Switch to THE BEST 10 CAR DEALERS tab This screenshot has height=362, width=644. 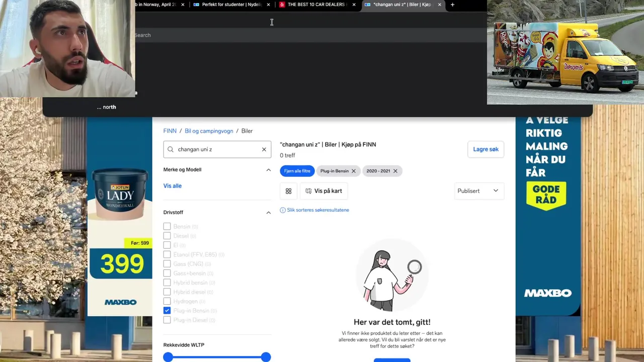tap(317, 5)
